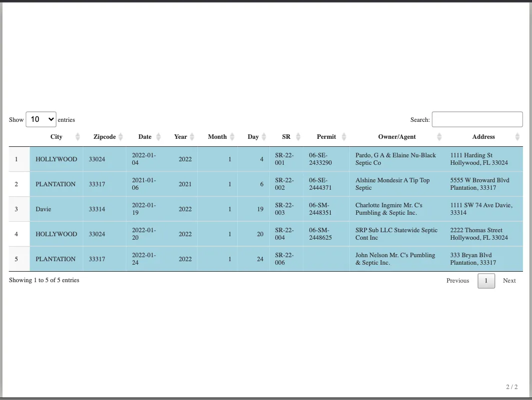
Task: Go to the Previous page
Action: (458, 281)
